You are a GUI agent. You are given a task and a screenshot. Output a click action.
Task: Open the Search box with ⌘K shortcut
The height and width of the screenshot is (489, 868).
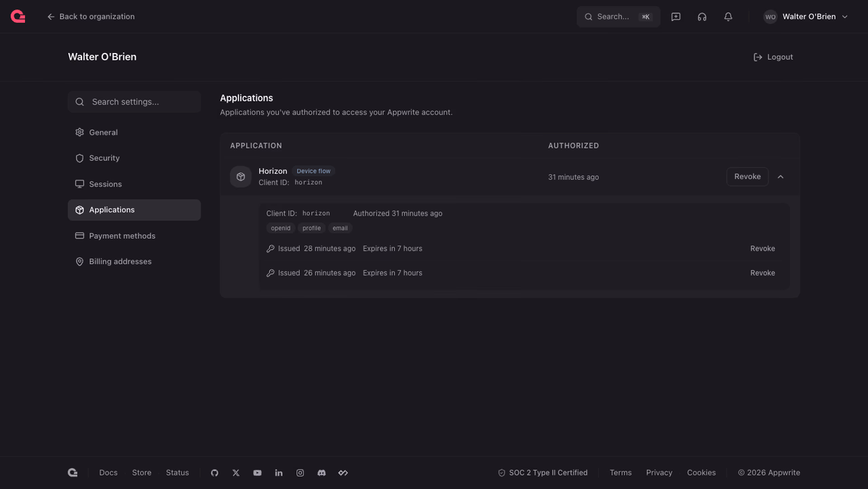(x=618, y=17)
